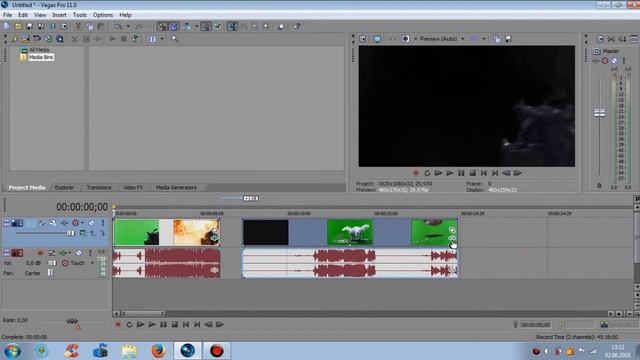
Task: Save the project using Save icon
Action: coord(29,27)
